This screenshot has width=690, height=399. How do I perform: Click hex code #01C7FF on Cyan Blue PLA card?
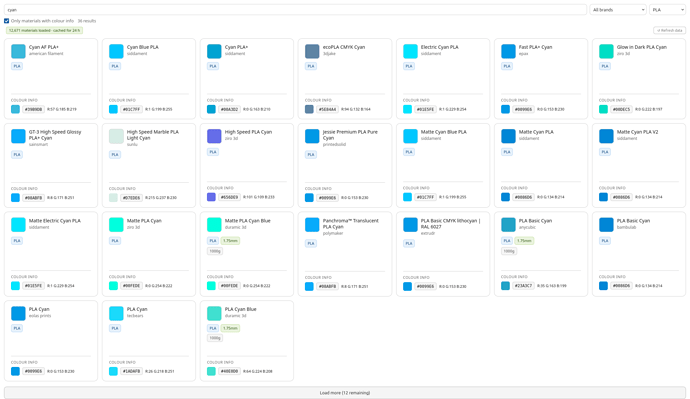pyautogui.click(x=131, y=109)
